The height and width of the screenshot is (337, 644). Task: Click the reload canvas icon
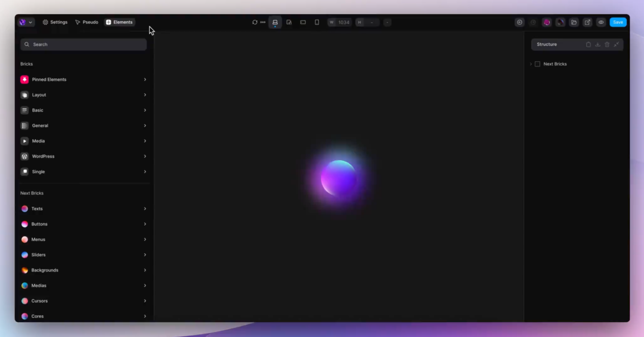(x=254, y=22)
